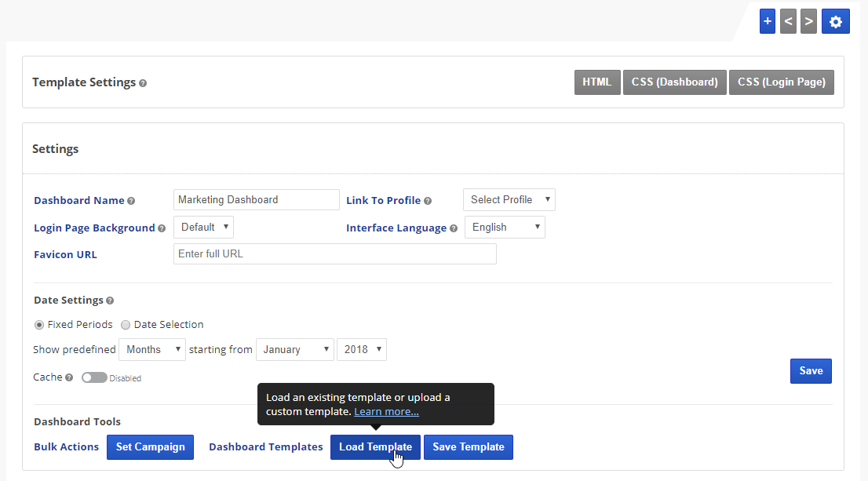Click help icon next to Template Settings

pyautogui.click(x=143, y=83)
